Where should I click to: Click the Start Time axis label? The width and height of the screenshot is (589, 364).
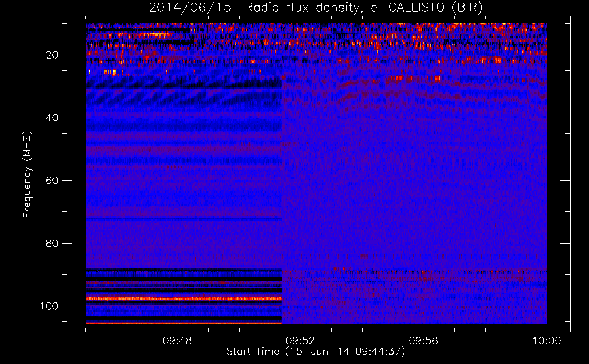(316, 352)
